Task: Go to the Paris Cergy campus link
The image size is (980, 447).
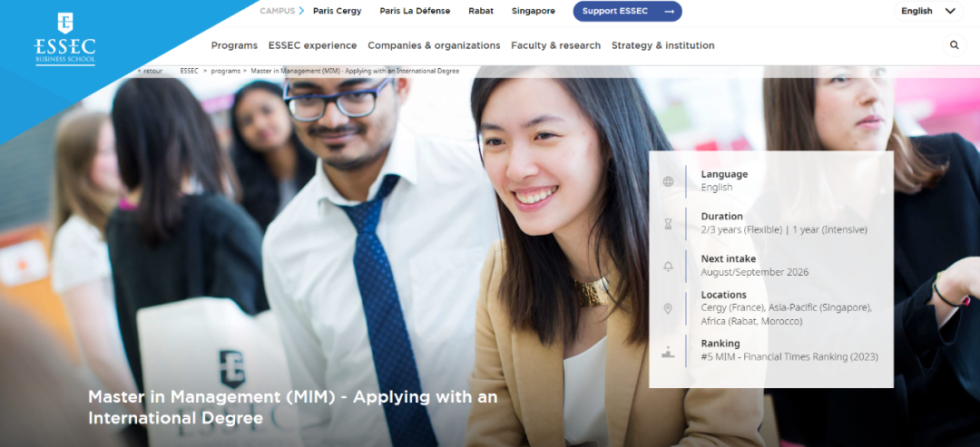Action: [x=338, y=11]
